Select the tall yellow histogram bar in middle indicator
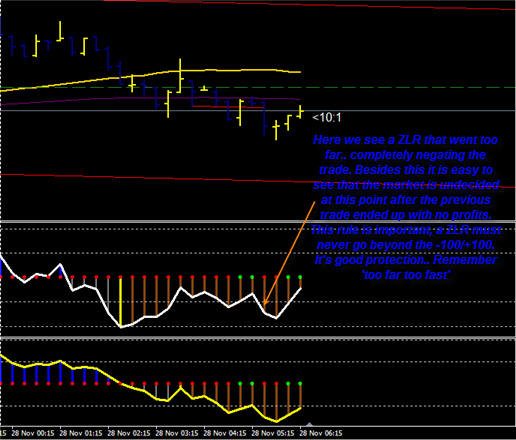This screenshot has width=516, height=440. tap(120, 302)
